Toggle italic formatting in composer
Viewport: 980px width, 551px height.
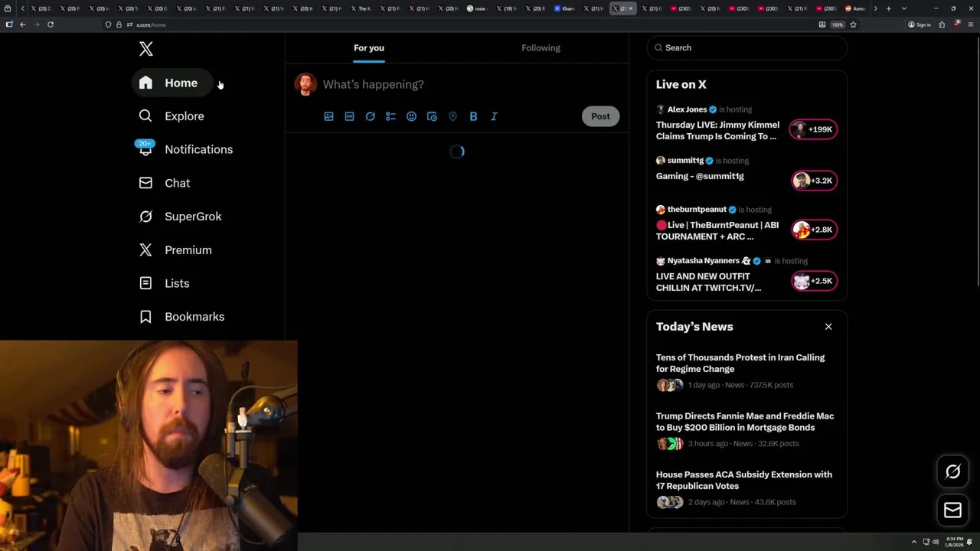(x=494, y=116)
